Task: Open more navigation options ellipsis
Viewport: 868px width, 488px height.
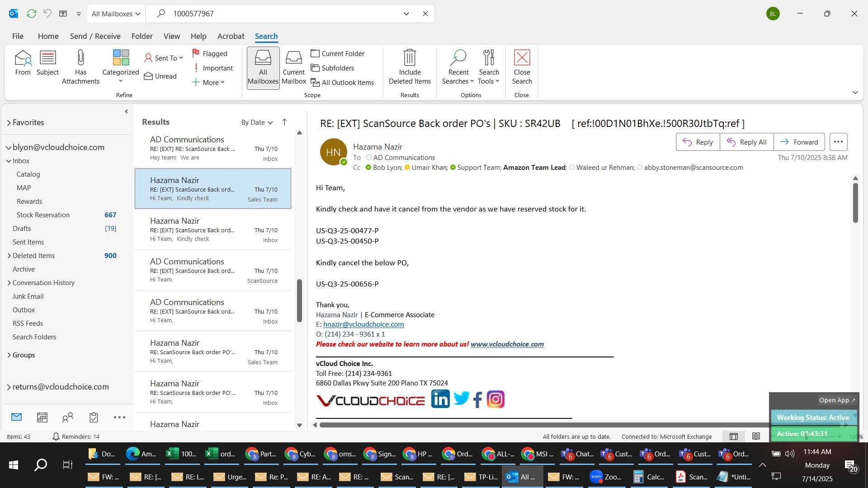Action: point(119,417)
